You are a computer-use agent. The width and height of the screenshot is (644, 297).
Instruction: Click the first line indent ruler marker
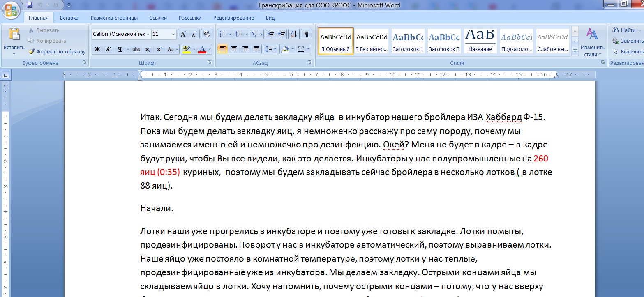[x=140, y=72]
